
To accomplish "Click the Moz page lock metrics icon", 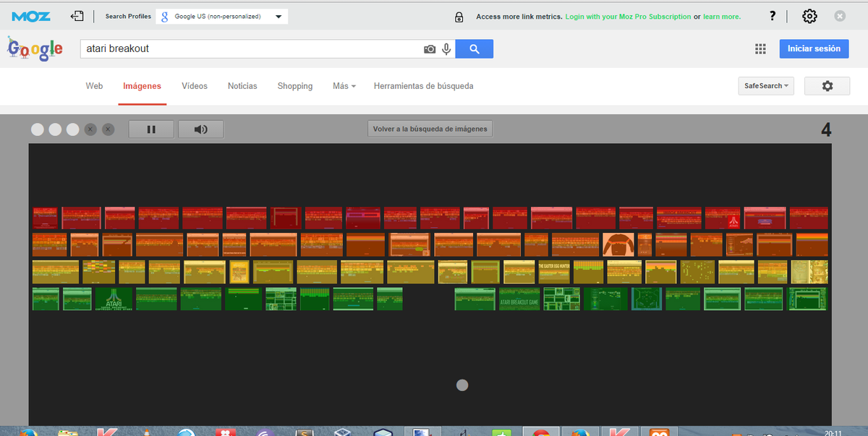I will [459, 15].
